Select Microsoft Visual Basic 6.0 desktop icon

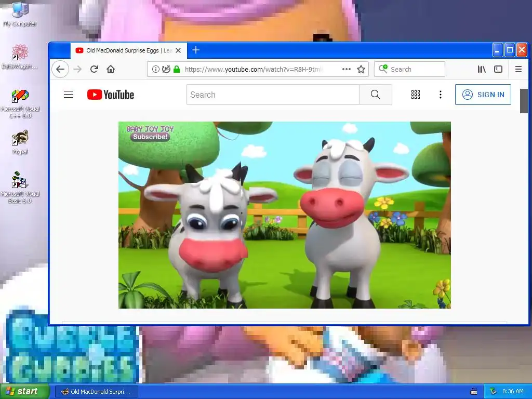(20, 188)
